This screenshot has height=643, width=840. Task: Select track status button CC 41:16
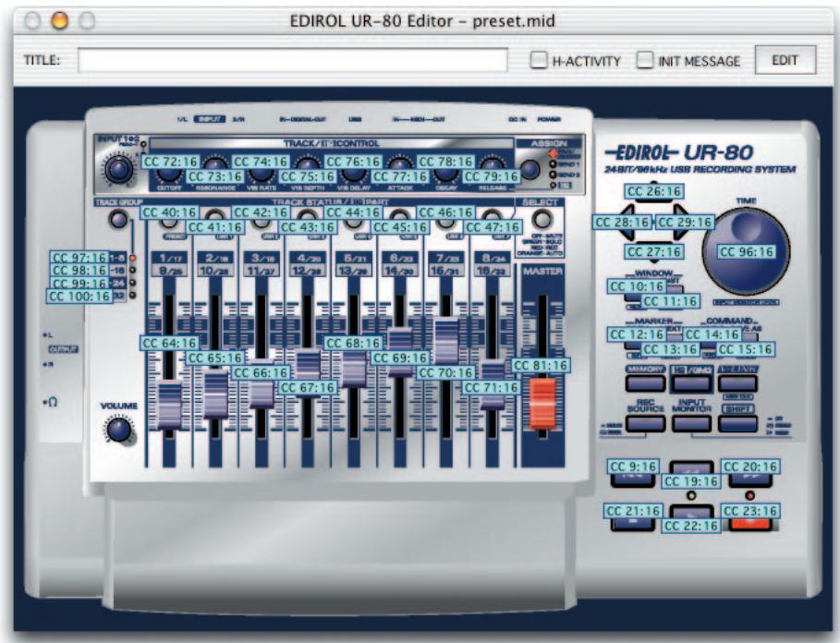(216, 227)
